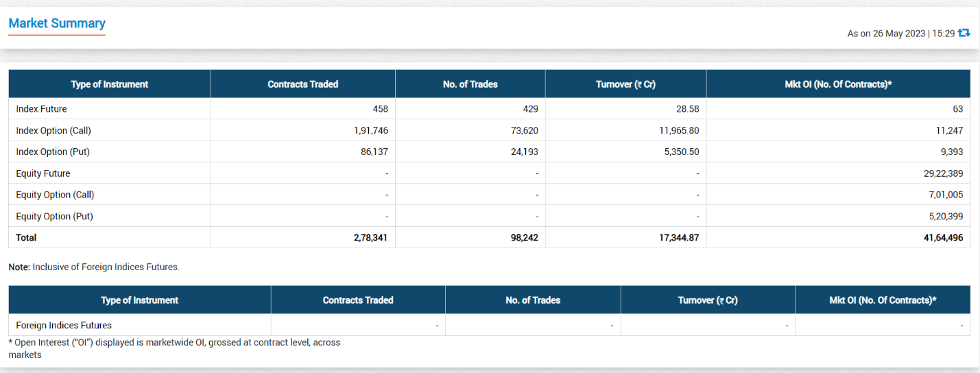Select the Index Future row label
The width and height of the screenshot is (980, 373).
pyautogui.click(x=42, y=109)
